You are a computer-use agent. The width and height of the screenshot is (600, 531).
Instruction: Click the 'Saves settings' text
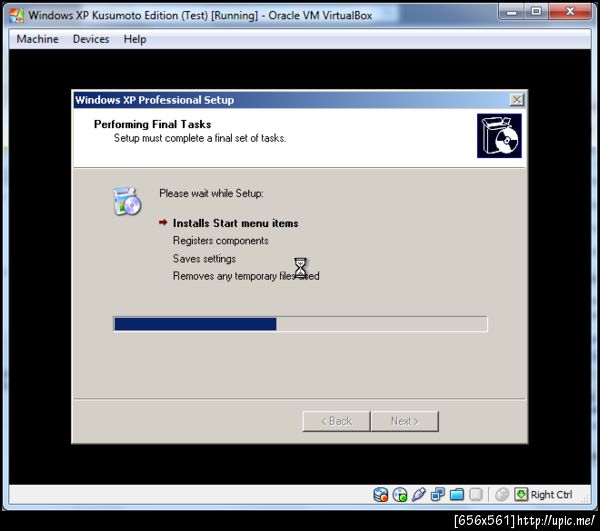pyautogui.click(x=204, y=259)
